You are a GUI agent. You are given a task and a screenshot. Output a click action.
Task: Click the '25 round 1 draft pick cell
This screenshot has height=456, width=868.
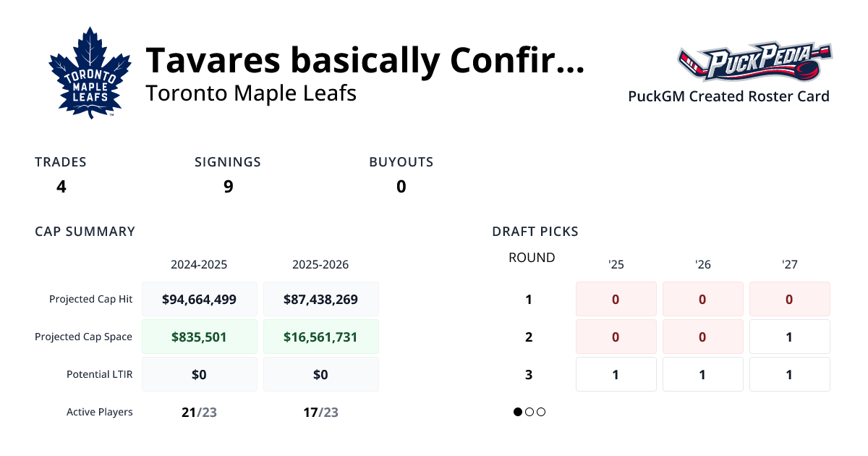point(616,299)
